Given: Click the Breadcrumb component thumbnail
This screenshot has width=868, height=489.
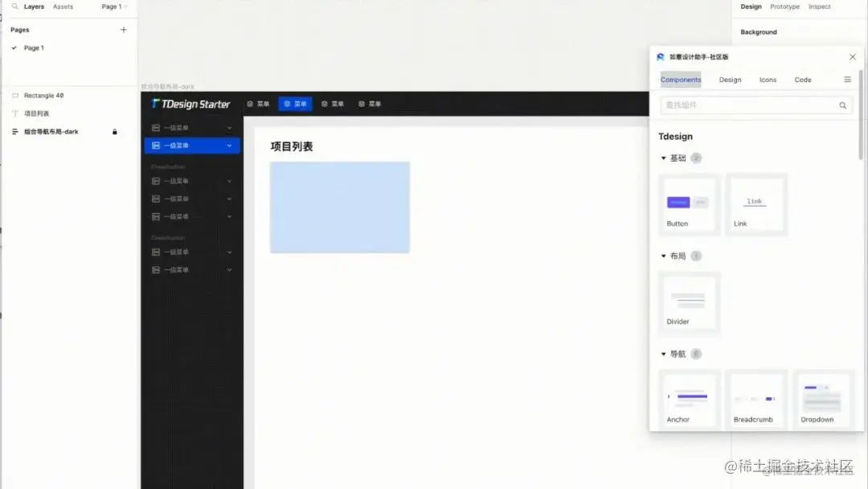Looking at the screenshot, I should (x=755, y=398).
